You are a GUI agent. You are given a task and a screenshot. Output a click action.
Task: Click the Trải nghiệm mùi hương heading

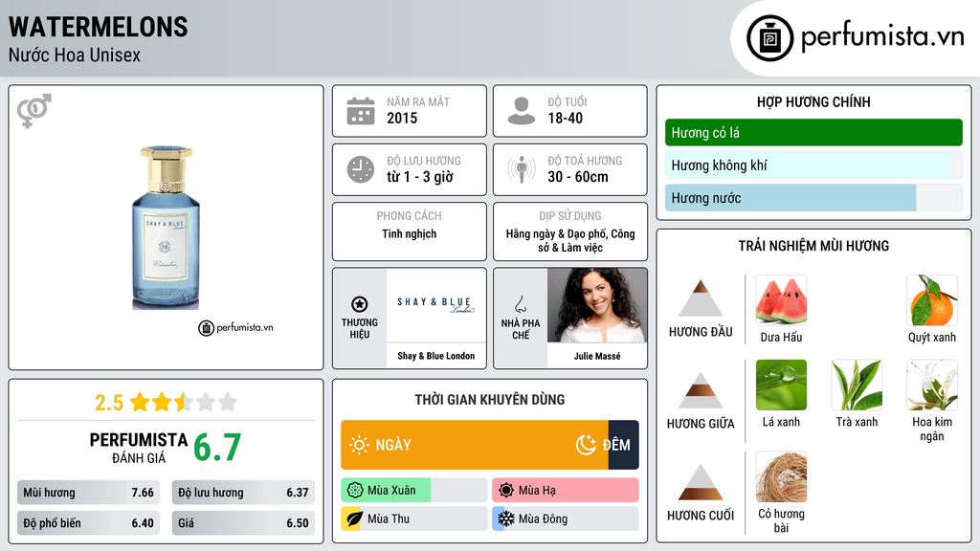coord(813,246)
